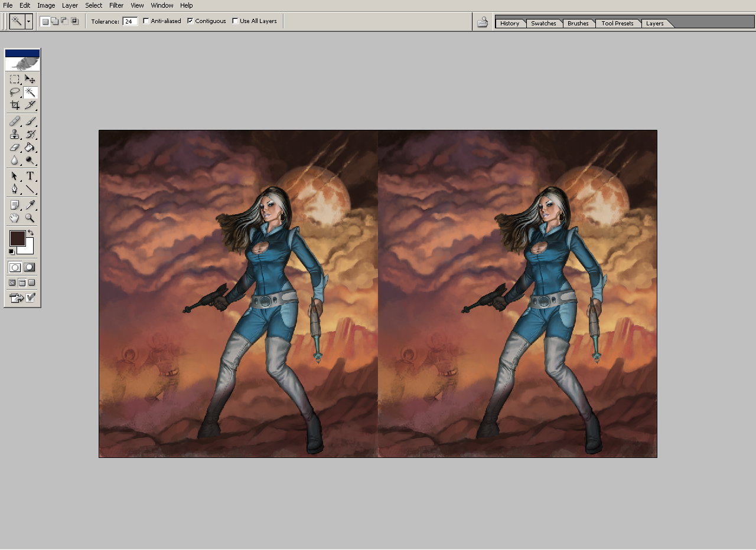Select the Clone Stamp tool
The height and width of the screenshot is (550, 756).
15,134
